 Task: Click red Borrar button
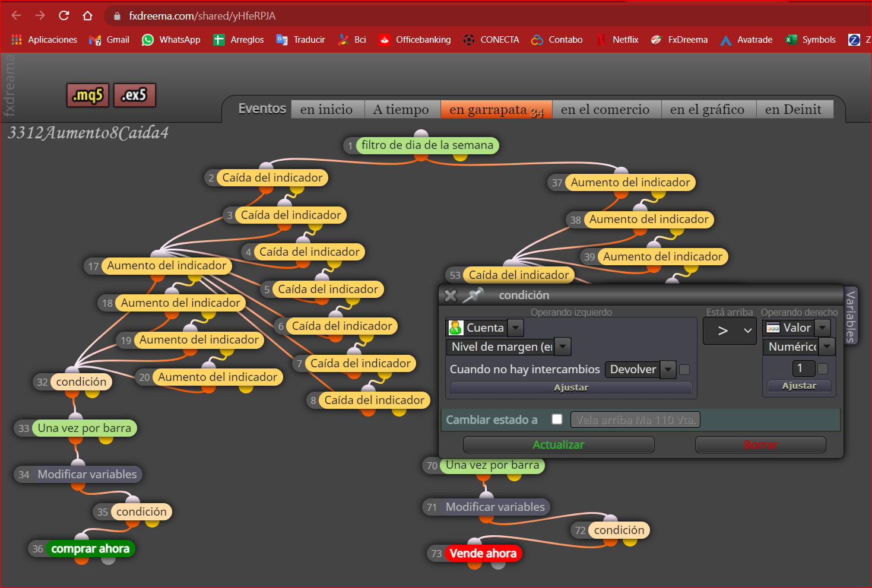(760, 444)
